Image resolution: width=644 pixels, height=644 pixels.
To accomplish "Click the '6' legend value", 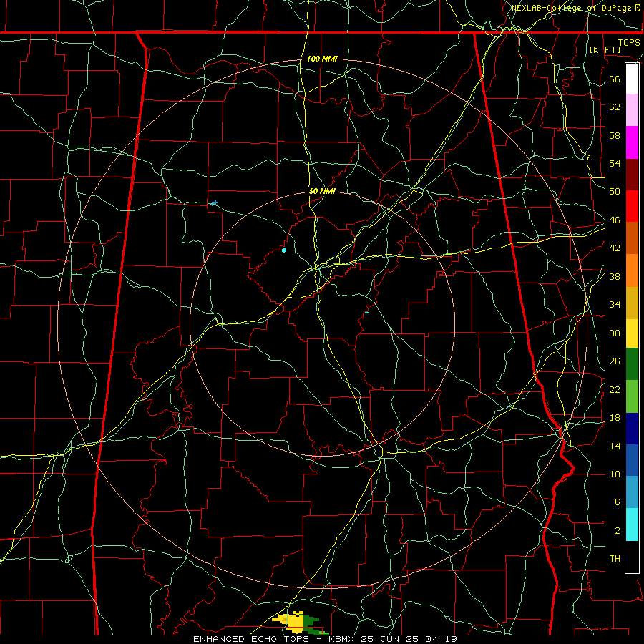I will click(617, 502).
